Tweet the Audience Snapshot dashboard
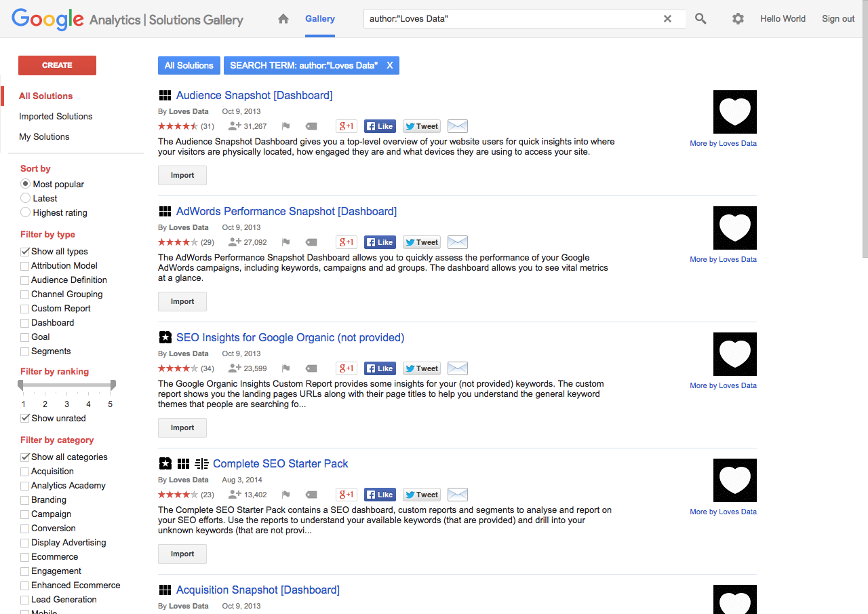The width and height of the screenshot is (868, 614). pyautogui.click(x=422, y=126)
